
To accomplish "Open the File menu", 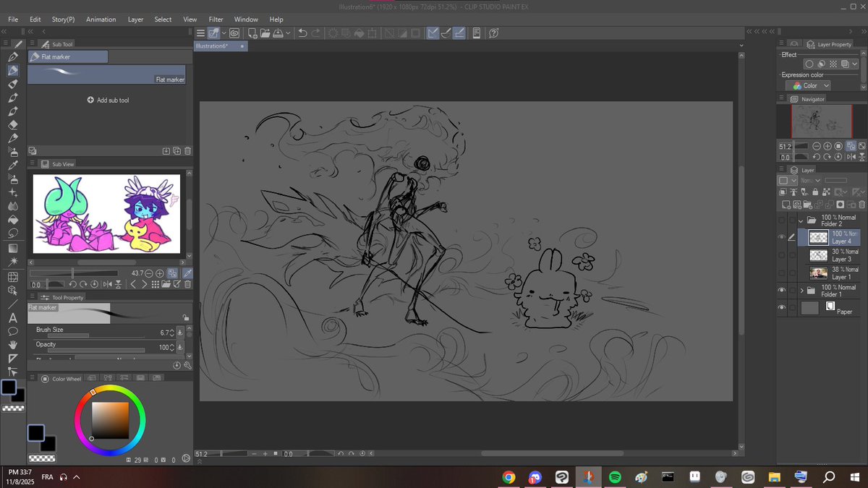I will click(x=13, y=20).
